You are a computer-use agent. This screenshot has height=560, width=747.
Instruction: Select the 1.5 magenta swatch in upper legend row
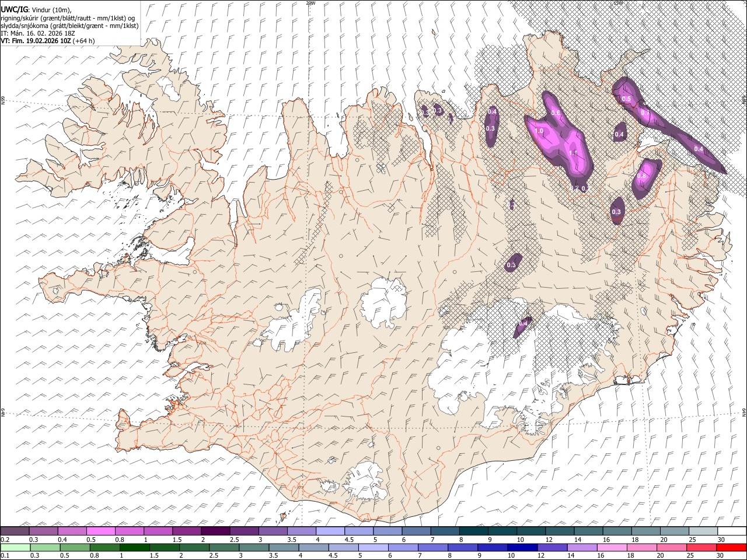coord(187,531)
